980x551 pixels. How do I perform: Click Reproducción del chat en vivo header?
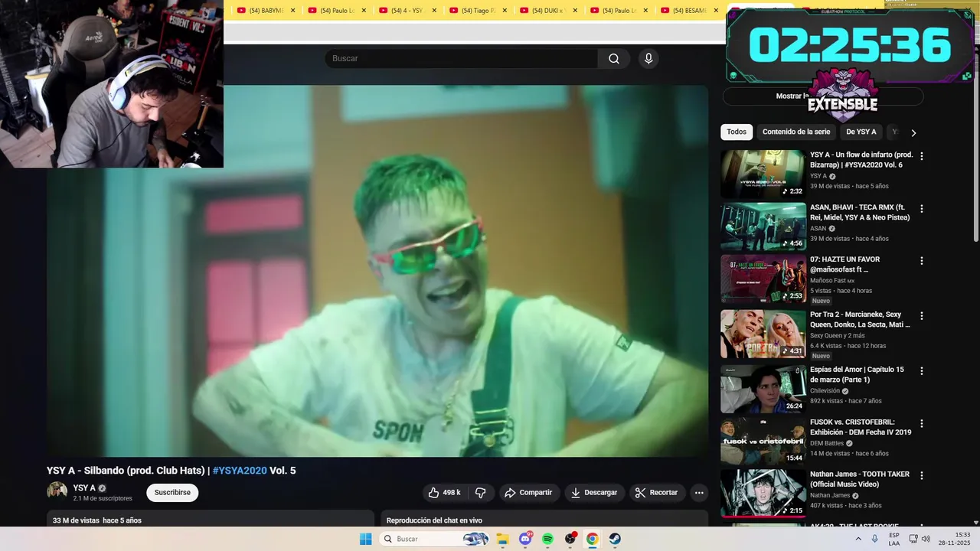(x=434, y=520)
